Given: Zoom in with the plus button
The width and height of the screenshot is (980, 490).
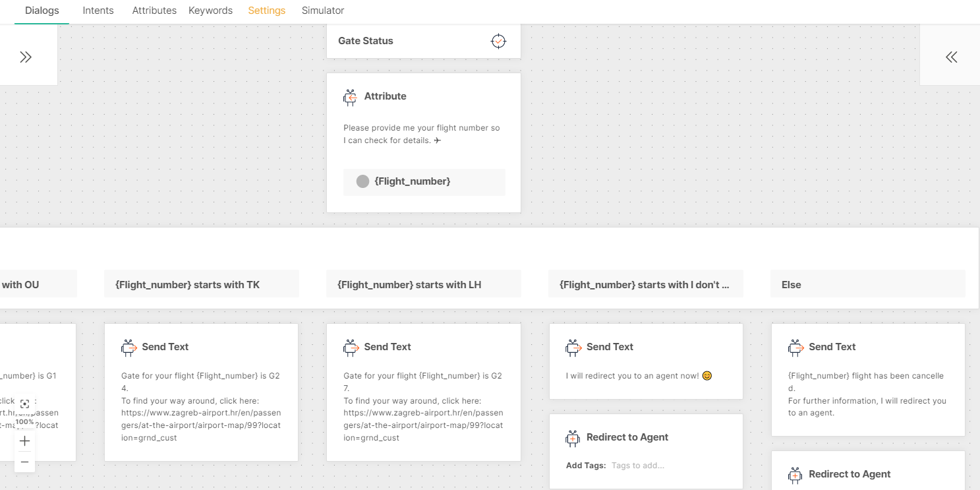Looking at the screenshot, I should pyautogui.click(x=24, y=441).
